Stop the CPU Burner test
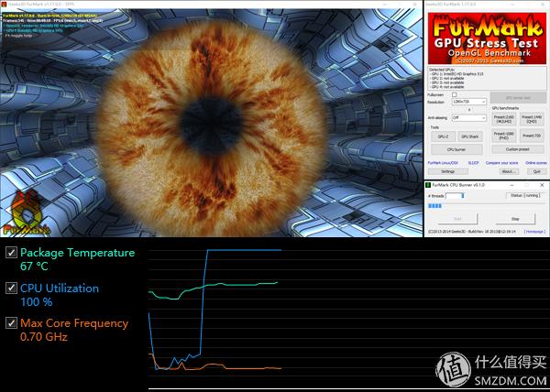This screenshot has height=392, width=550. coord(515,219)
